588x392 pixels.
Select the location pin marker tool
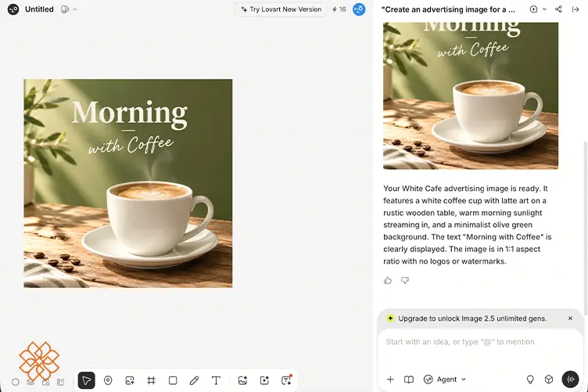tap(108, 380)
